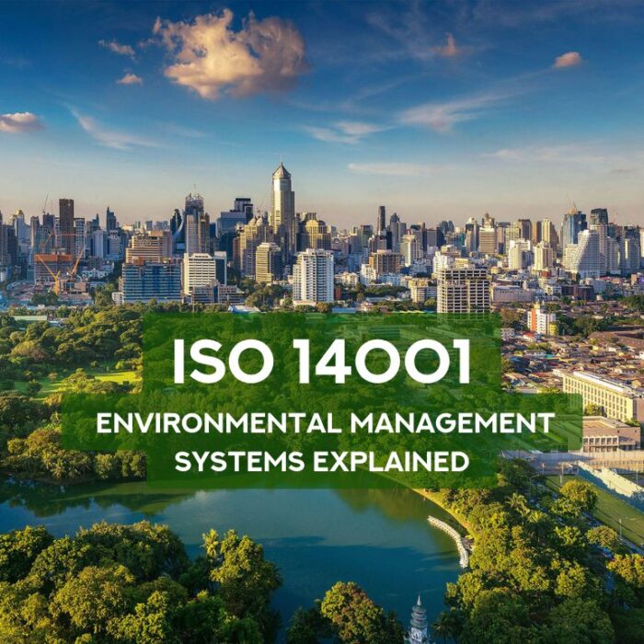Click the "SYSTEMS EXPLAINED" text line
The width and height of the screenshot is (644, 644).
pos(322,461)
